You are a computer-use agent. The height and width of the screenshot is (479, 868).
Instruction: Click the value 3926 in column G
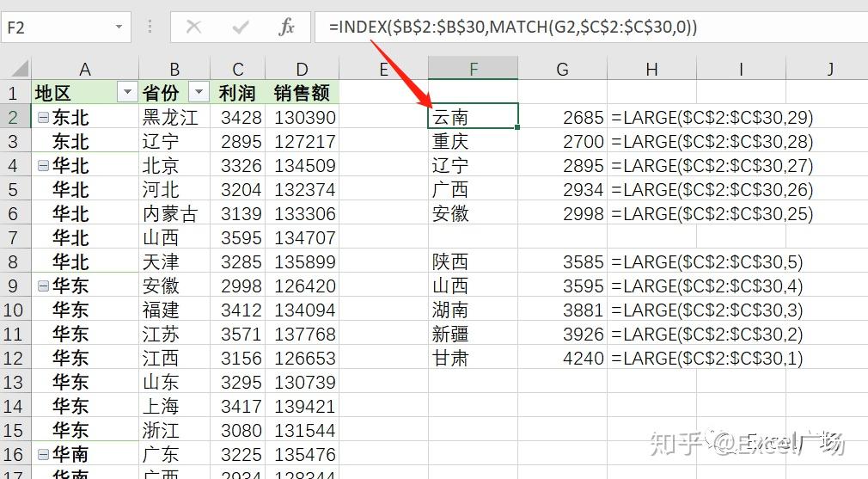pyautogui.click(x=583, y=334)
